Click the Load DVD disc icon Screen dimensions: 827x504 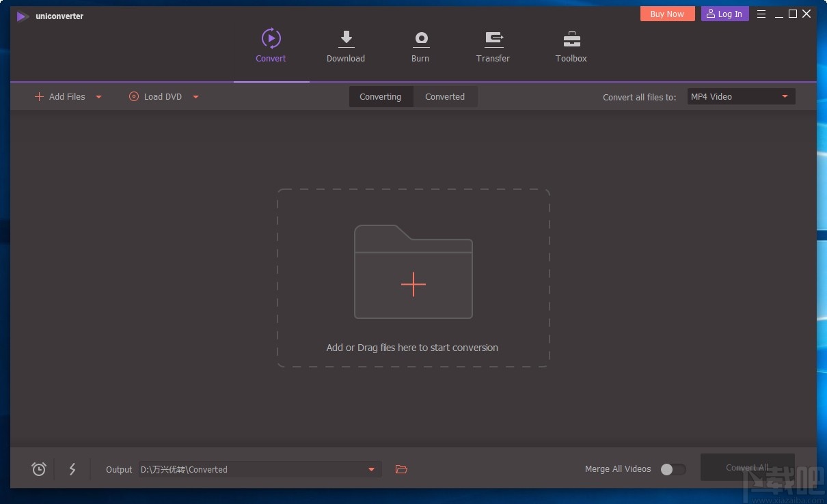pos(134,96)
